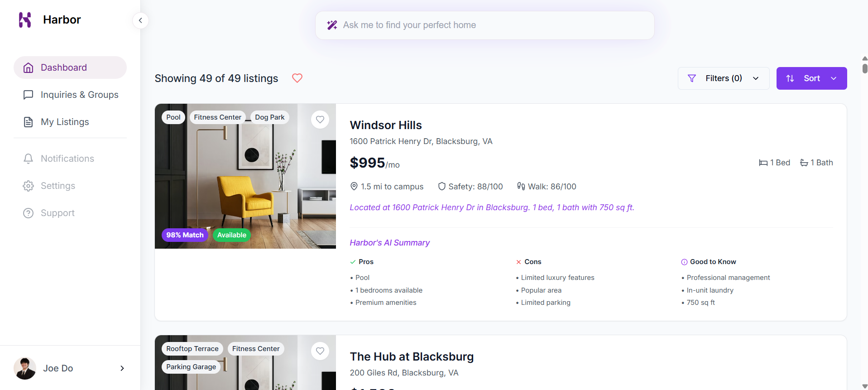Screen dimensions: 868x390
Task: Click the 1600 Patrick Henry Dr address
Action: [421, 141]
